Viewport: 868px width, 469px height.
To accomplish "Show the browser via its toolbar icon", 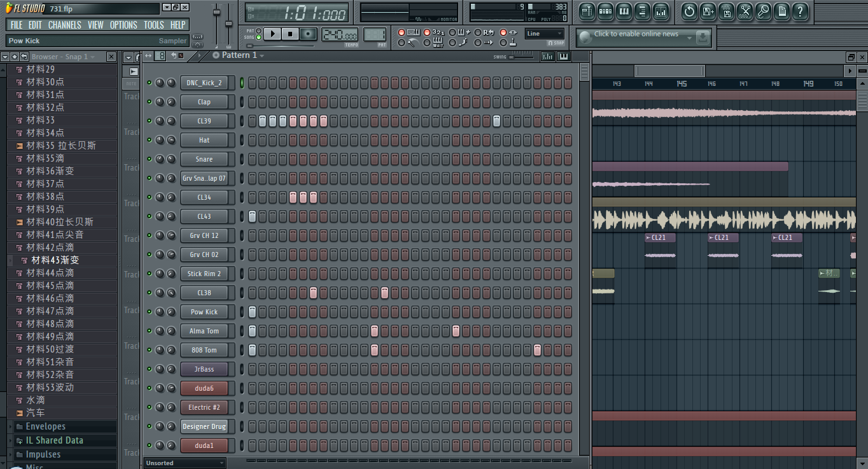I will click(x=642, y=11).
